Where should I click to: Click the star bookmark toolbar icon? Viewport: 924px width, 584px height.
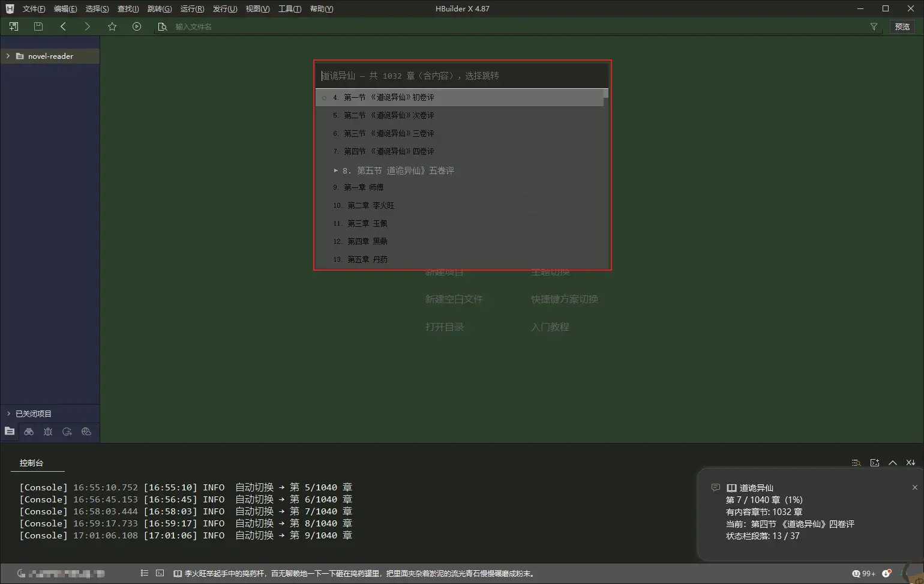(x=112, y=26)
